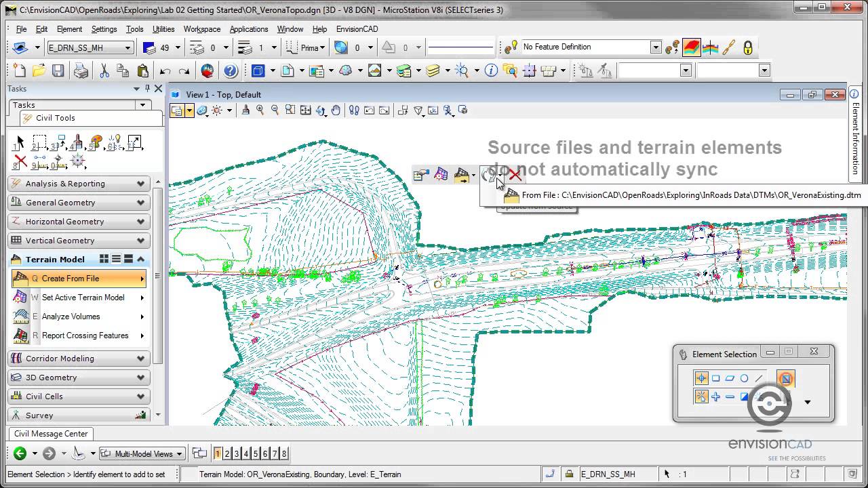Select Report Crossing Features
The width and height of the screenshot is (868, 488).
tap(79, 335)
